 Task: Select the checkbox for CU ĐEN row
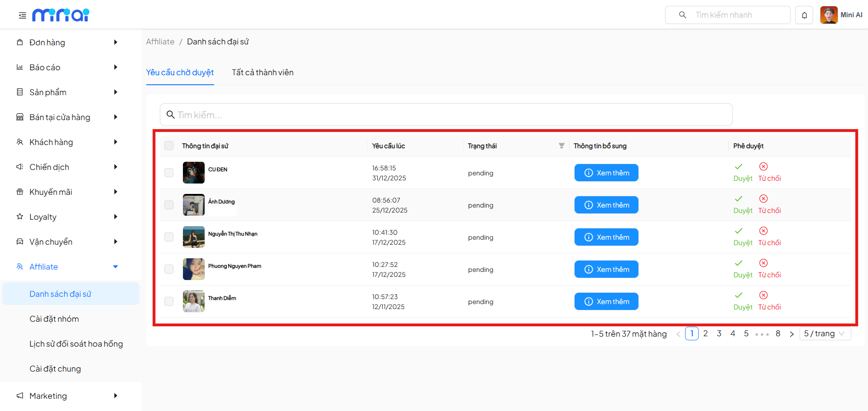coord(169,173)
